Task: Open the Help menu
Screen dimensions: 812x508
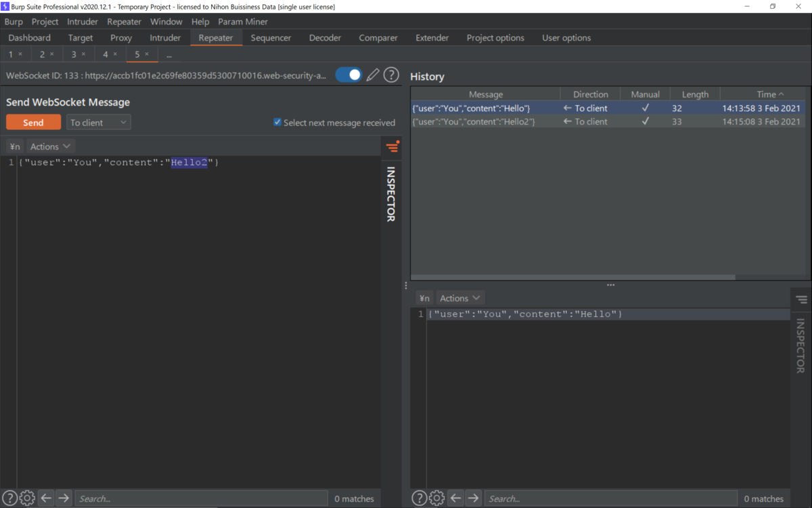Action: (200, 22)
